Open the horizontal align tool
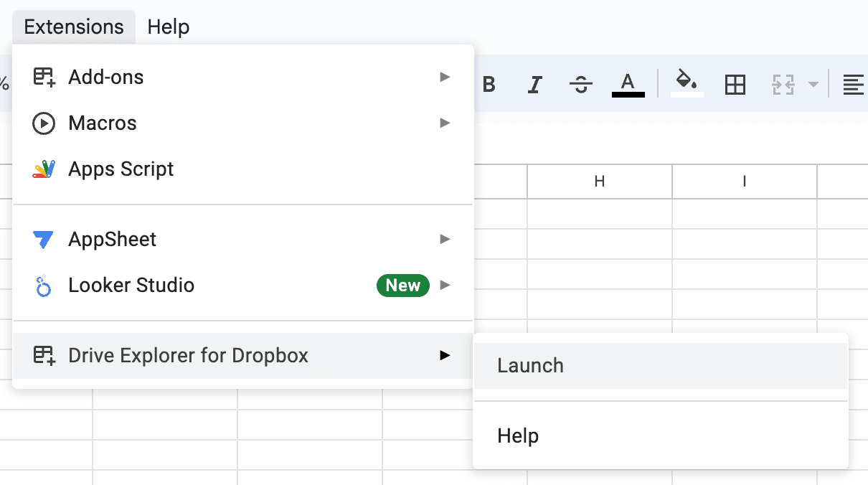This screenshot has width=868, height=485. tap(854, 84)
